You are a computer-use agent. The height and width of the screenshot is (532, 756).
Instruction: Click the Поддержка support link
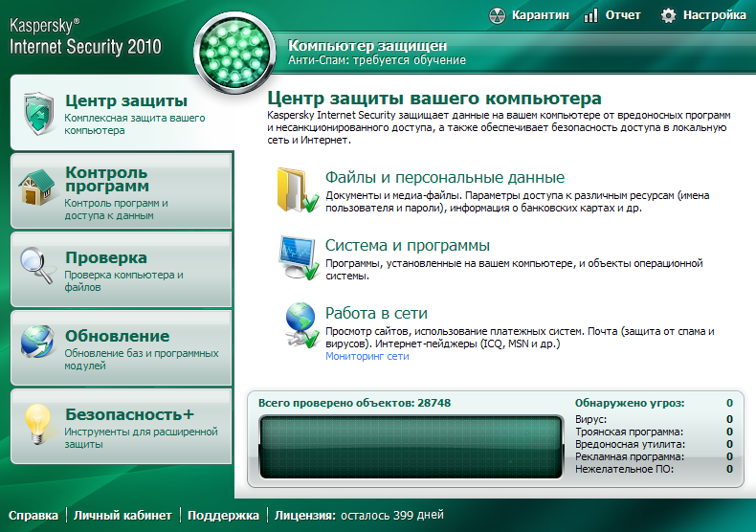(x=223, y=516)
